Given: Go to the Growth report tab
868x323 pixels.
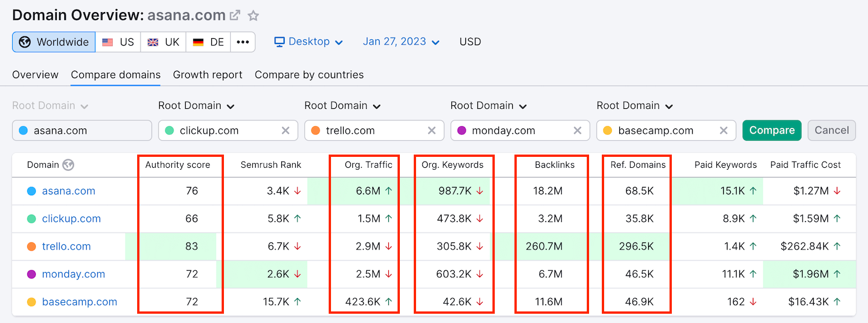Looking at the screenshot, I should point(208,75).
